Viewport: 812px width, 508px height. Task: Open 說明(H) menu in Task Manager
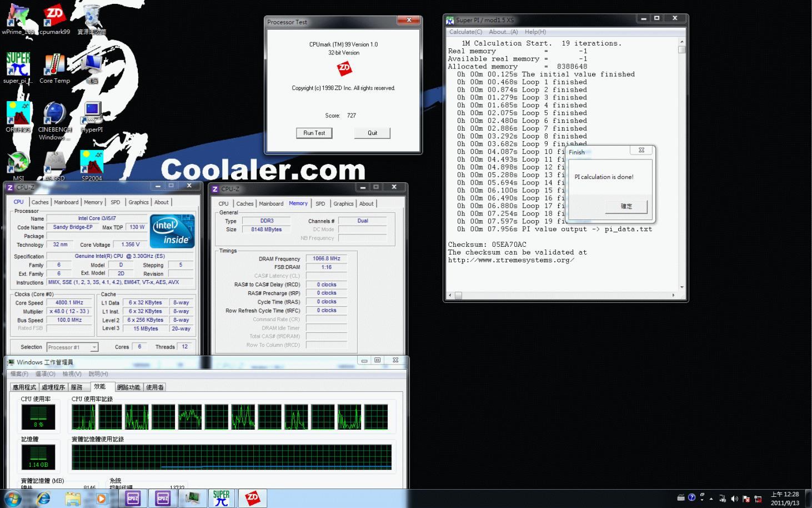[x=98, y=374]
